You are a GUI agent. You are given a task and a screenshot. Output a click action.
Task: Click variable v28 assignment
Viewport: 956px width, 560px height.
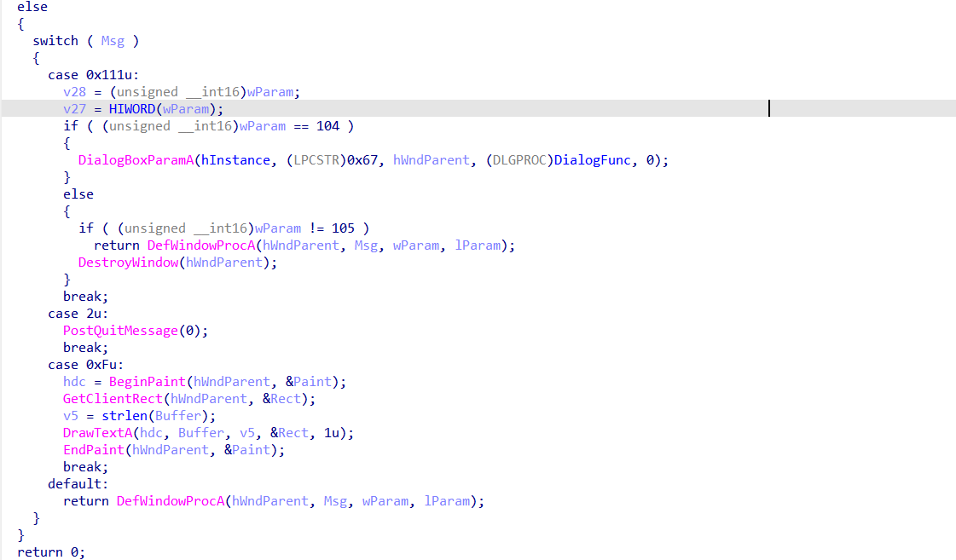(74, 92)
